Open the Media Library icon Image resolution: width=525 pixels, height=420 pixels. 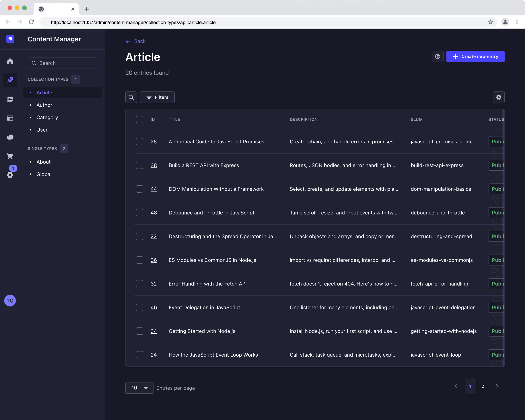point(10,99)
